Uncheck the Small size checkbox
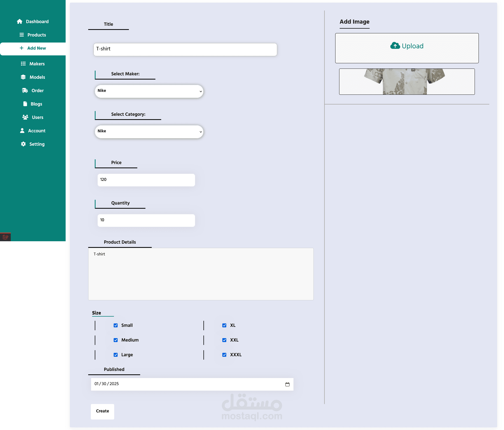Screen dimensions: 504x430 (x=116, y=326)
